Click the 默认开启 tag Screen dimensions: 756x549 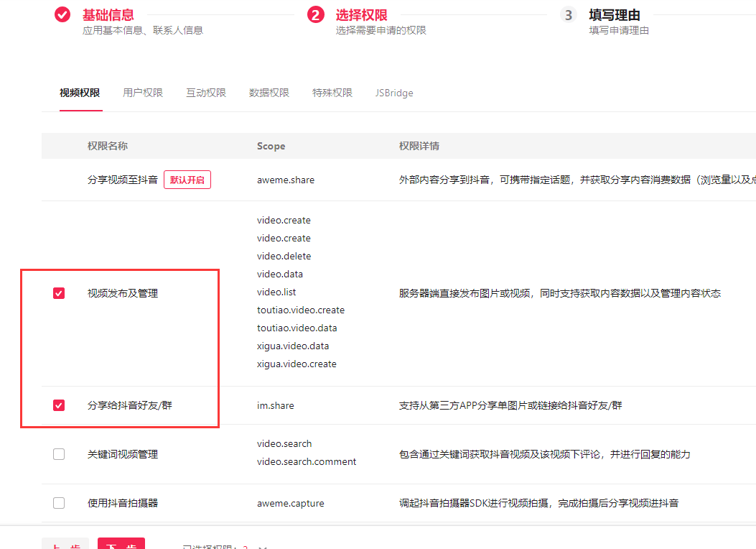pos(187,180)
